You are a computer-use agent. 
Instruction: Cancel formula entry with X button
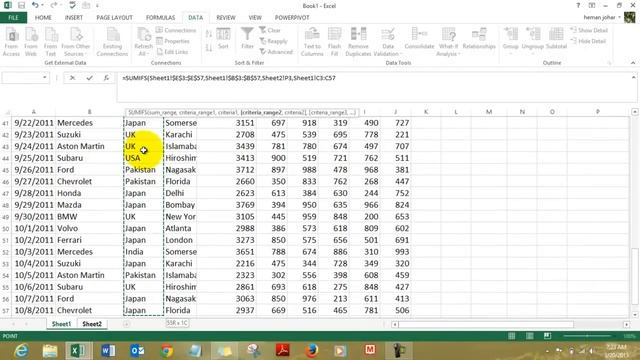click(72, 78)
